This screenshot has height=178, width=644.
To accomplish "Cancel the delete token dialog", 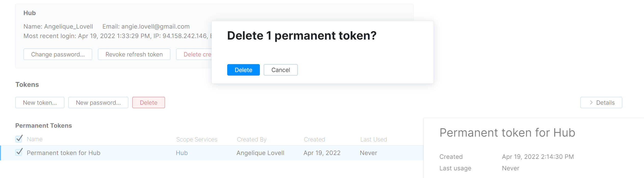I will pos(280,70).
